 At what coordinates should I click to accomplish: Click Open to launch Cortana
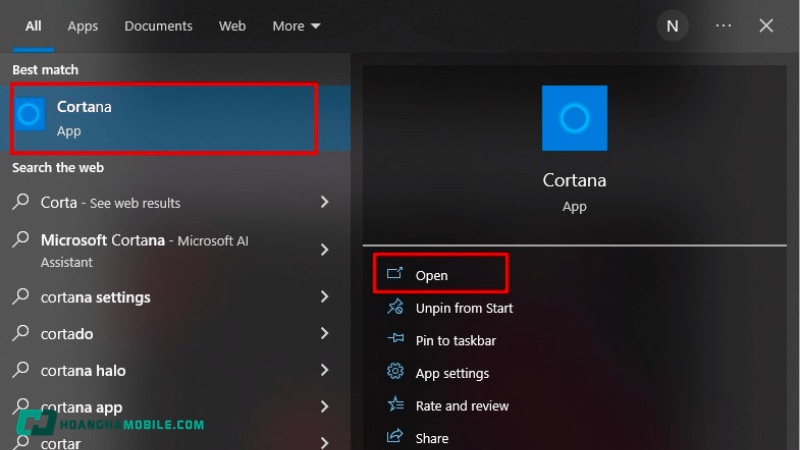(x=432, y=275)
